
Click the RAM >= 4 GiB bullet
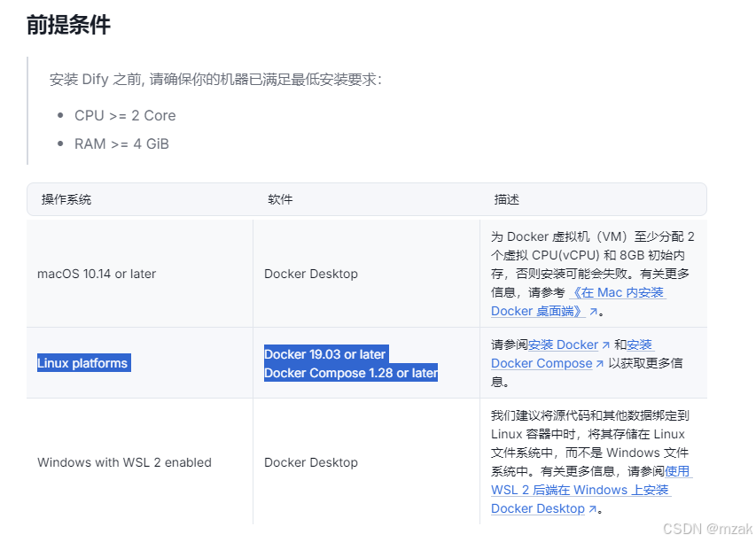pos(121,144)
